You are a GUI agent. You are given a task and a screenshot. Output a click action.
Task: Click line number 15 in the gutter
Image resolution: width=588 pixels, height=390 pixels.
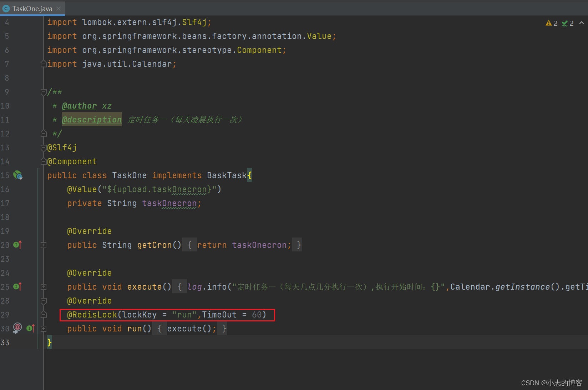click(5, 175)
